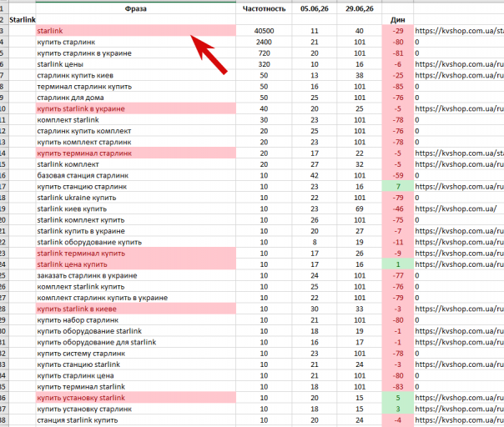Select highlighted cell 'купить терминал старлинк'
504x427 pixels.
click(136, 153)
